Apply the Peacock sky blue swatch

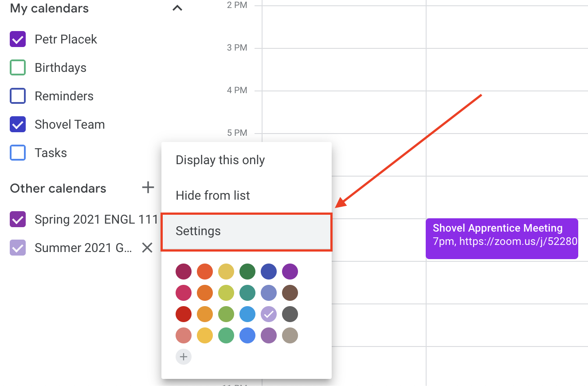pyautogui.click(x=247, y=314)
